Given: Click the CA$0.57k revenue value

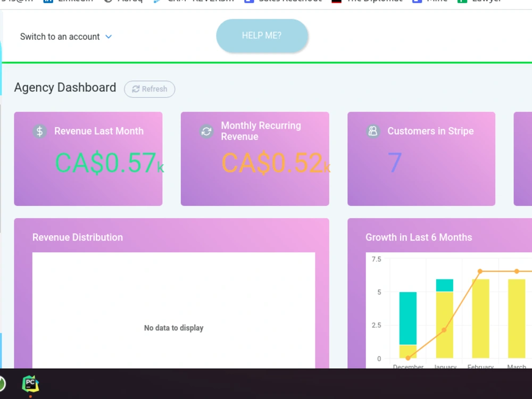Looking at the screenshot, I should (109, 163).
